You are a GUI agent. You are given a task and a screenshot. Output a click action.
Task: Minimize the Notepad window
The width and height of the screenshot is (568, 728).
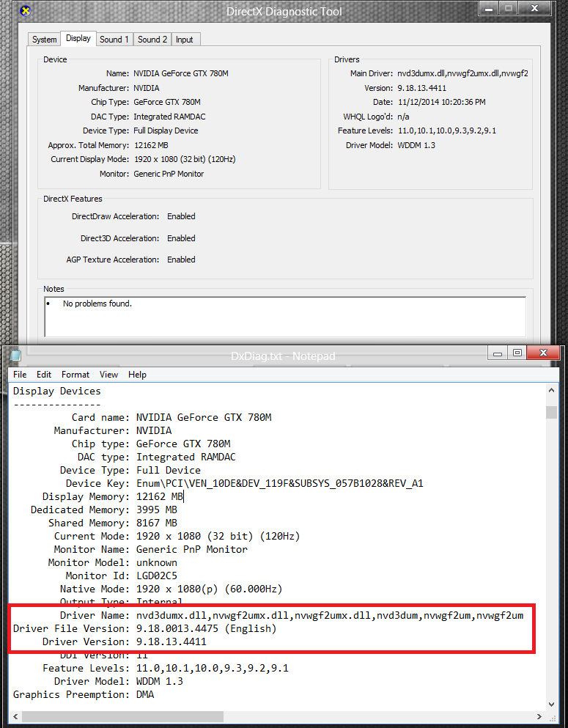[498, 353]
